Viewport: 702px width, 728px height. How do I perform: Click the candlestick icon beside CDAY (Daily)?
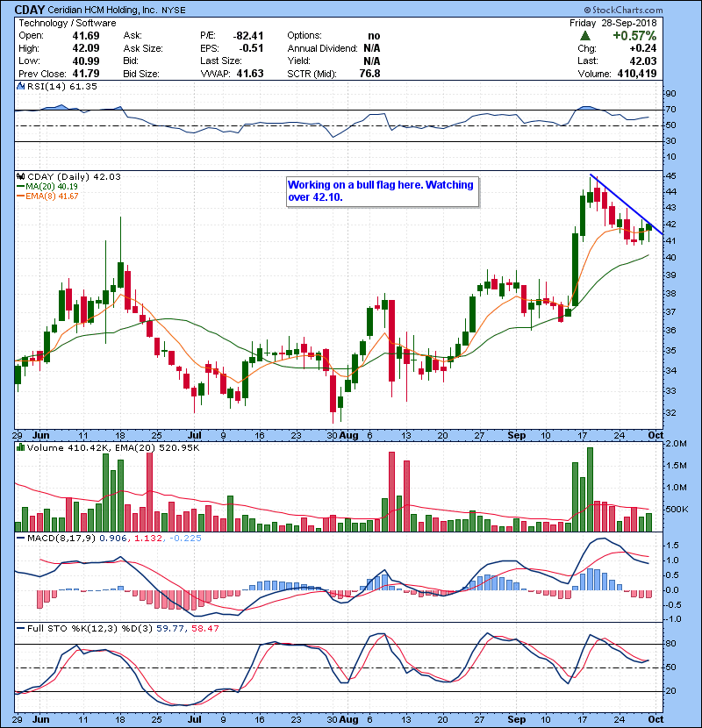[20, 176]
